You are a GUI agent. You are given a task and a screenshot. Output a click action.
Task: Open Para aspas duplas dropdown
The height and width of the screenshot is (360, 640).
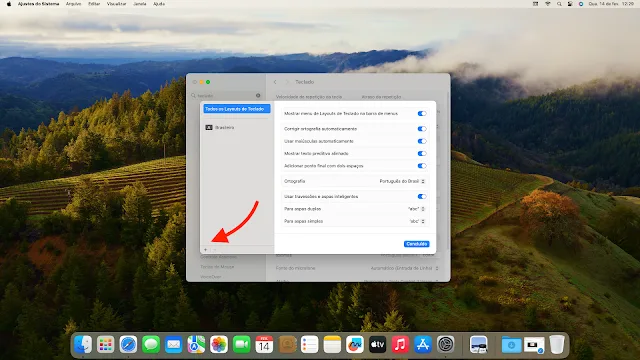[417, 209]
